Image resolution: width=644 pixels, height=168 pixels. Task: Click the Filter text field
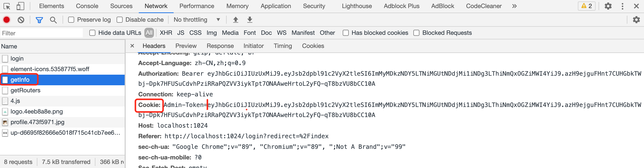[42, 33]
